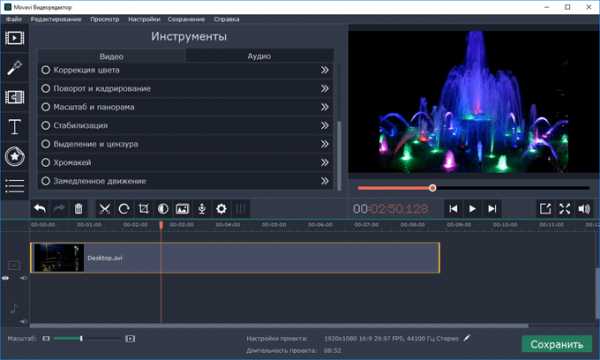Screen dimensions: 600x360
Task: Select Масштаб и панорама radio circle
Action: [x=46, y=107]
